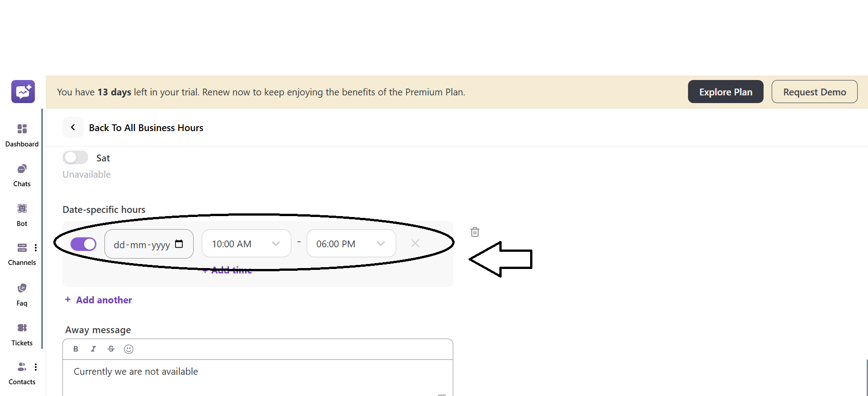
Task: Click Back To All Business Hours arrow
Action: [x=73, y=127]
